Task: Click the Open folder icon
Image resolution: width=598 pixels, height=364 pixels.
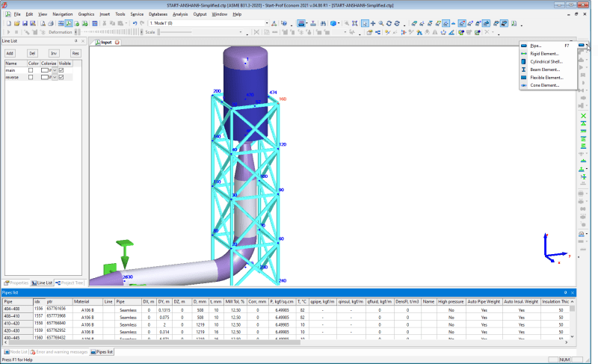Action: point(16,23)
